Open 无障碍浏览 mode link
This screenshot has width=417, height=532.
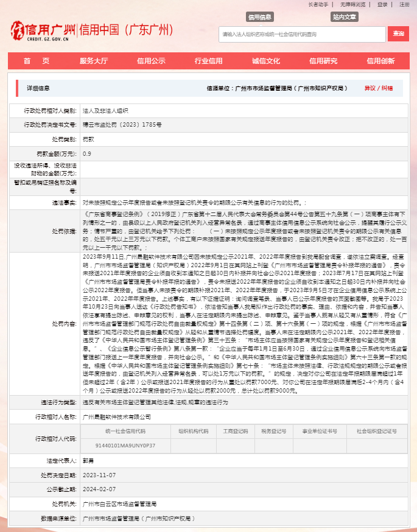(x=353, y=4)
